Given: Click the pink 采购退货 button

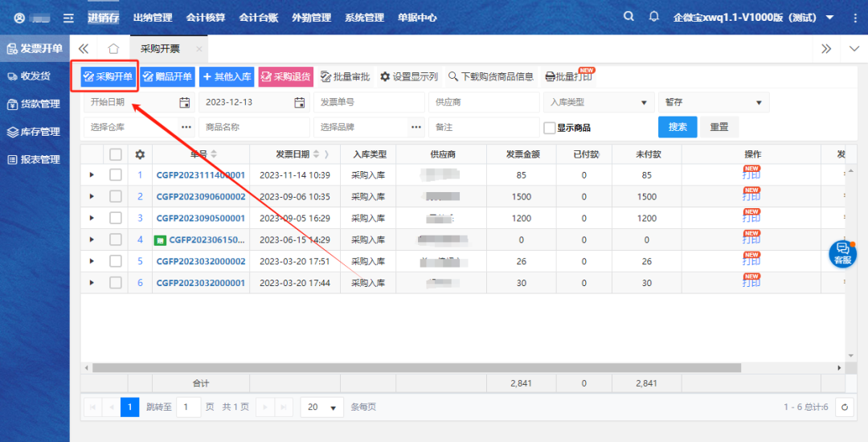Looking at the screenshot, I should (x=285, y=77).
